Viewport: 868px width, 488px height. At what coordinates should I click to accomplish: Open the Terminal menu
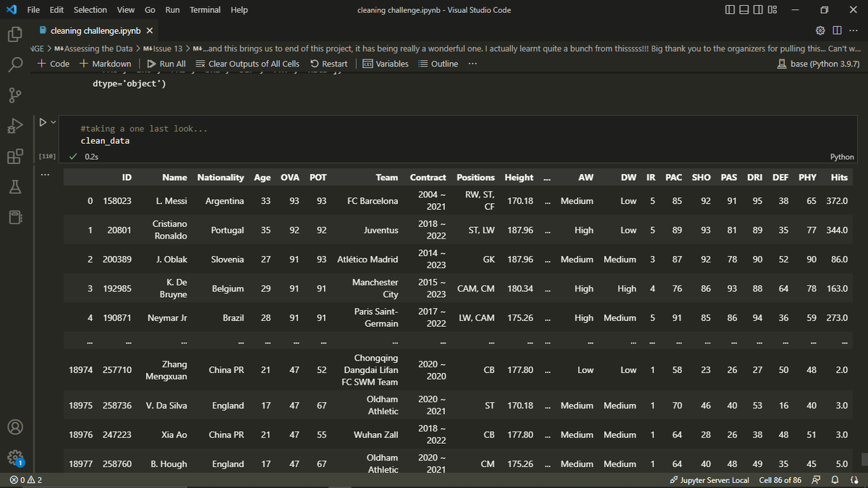click(x=205, y=10)
